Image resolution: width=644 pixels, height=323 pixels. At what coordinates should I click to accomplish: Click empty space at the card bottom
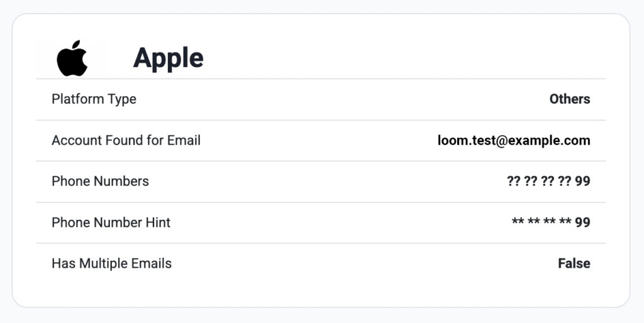tap(321, 295)
